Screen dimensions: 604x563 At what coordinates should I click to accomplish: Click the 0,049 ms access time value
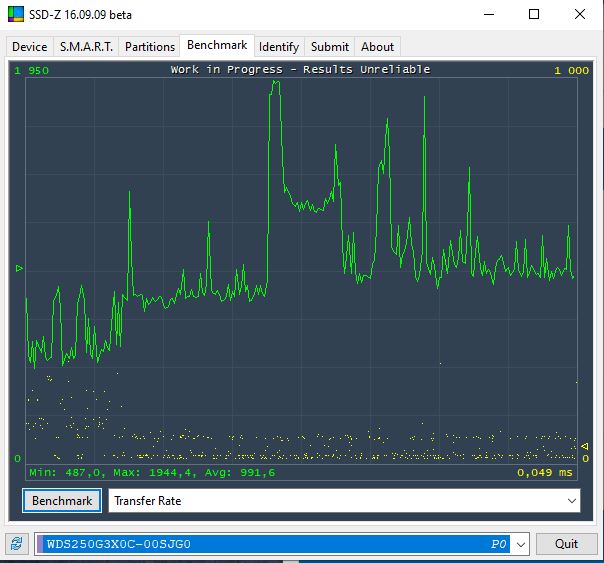pyautogui.click(x=544, y=473)
